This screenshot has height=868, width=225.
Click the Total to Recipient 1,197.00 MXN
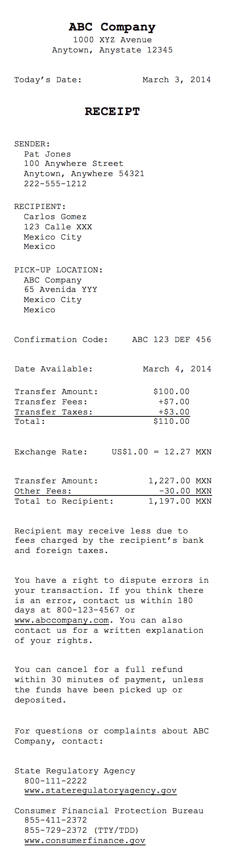(x=180, y=501)
